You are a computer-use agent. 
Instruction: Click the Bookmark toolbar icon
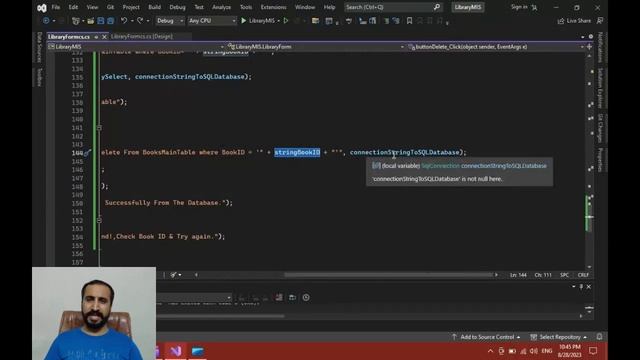409,20
